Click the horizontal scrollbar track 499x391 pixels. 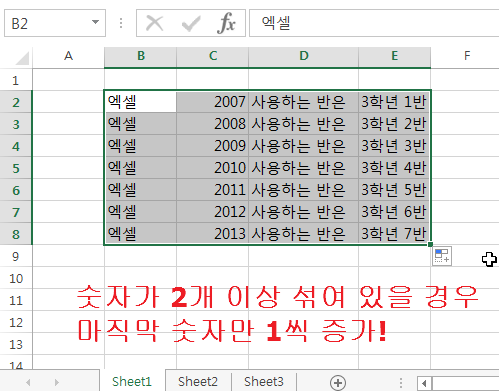point(465,383)
